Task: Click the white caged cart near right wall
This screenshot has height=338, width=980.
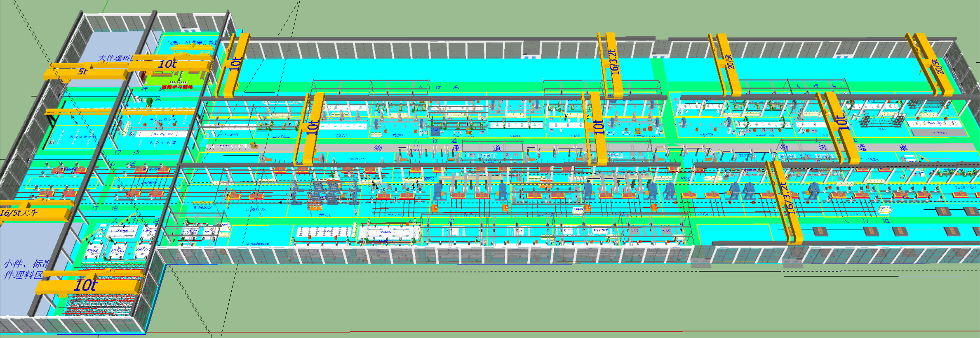Action: point(884,210)
